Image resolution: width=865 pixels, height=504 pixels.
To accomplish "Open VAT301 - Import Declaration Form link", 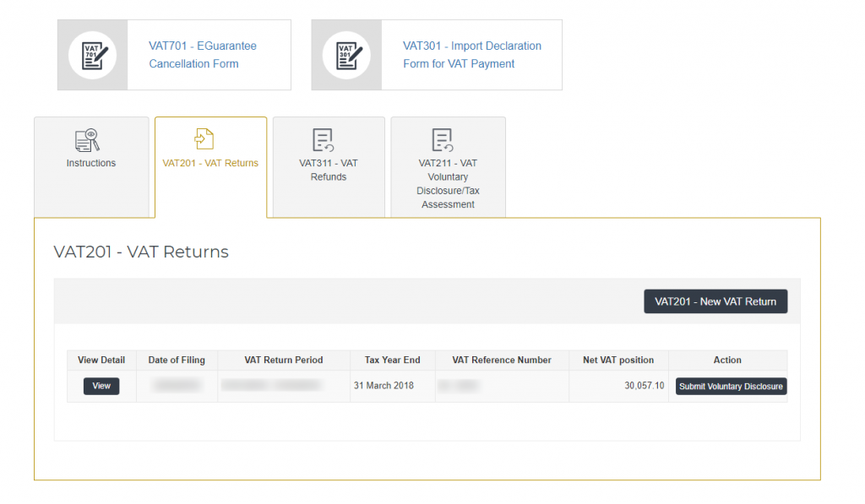I will [x=471, y=55].
